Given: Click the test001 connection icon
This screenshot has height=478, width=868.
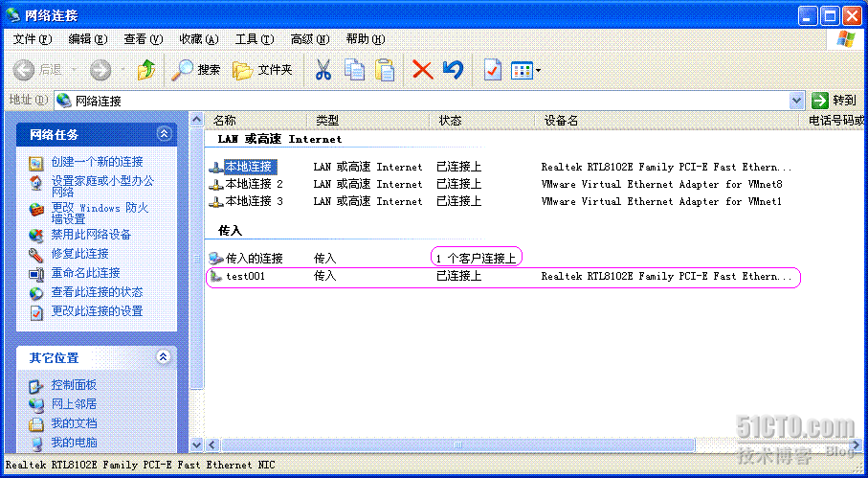Looking at the screenshot, I should [216, 276].
